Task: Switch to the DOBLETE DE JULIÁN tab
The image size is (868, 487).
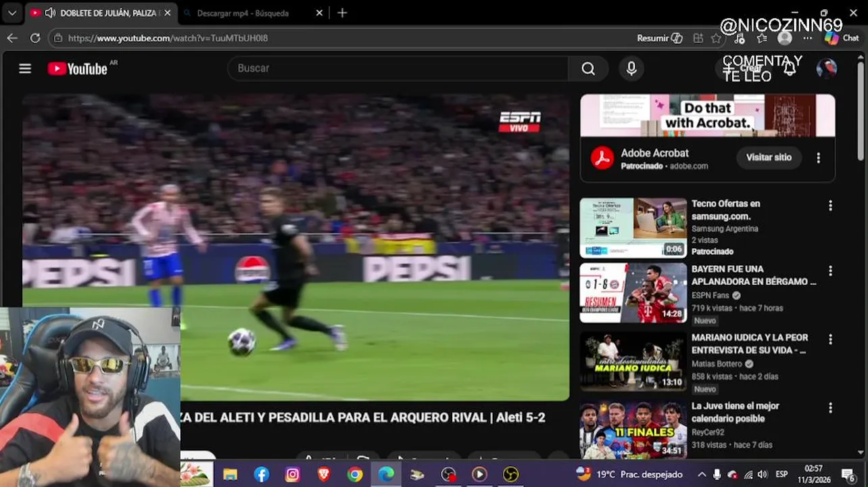Action: tap(101, 13)
